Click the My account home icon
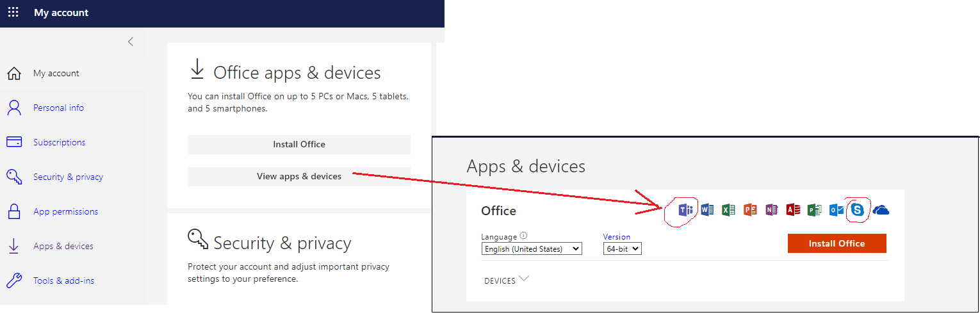 (14, 74)
